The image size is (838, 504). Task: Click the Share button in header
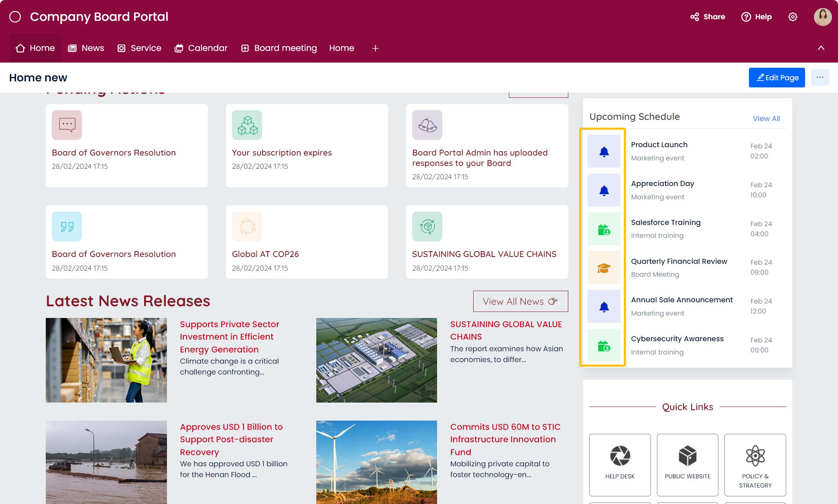(x=708, y=17)
